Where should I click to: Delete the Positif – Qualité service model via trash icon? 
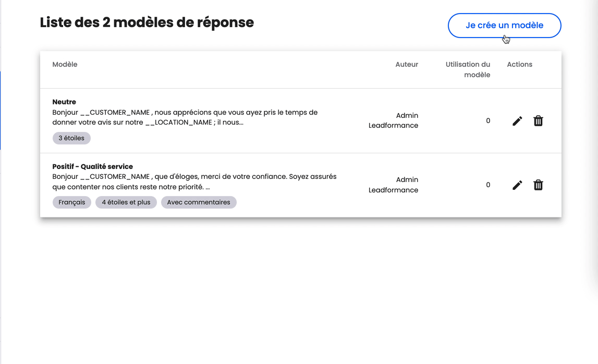[x=538, y=185]
